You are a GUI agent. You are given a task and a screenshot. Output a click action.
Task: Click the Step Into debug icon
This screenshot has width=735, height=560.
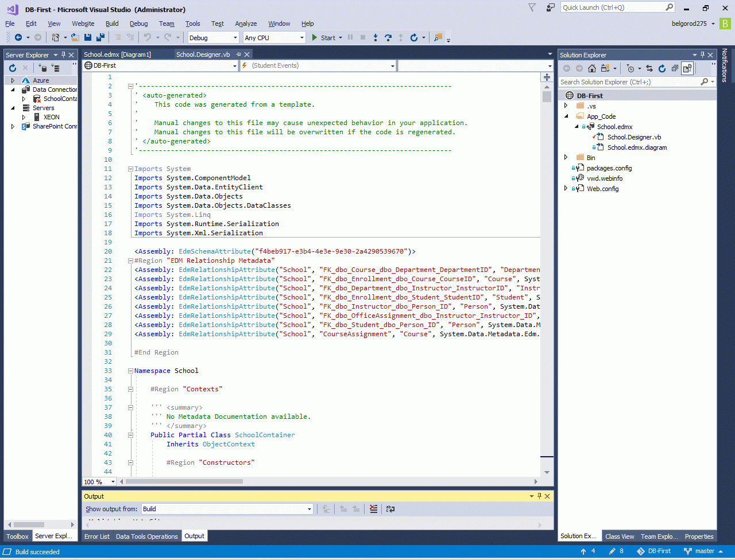coord(376,38)
